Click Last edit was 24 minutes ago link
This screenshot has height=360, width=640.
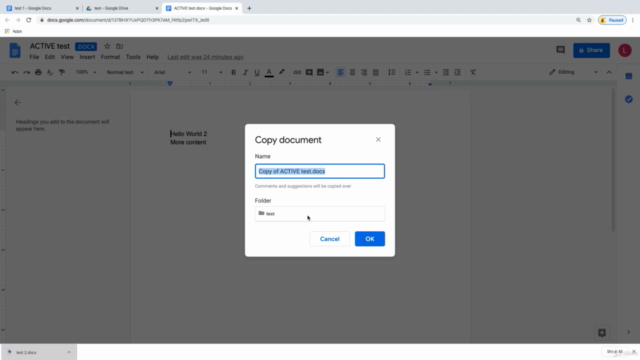coord(205,57)
